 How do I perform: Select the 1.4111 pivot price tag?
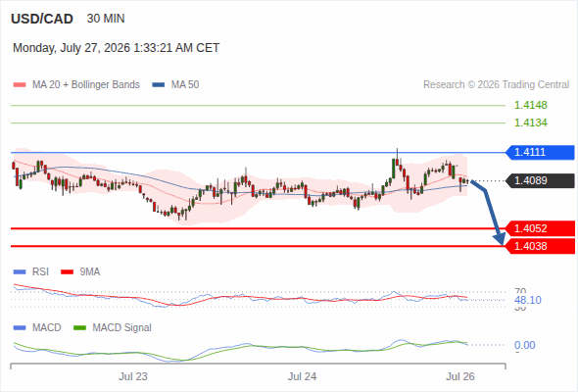coord(540,152)
